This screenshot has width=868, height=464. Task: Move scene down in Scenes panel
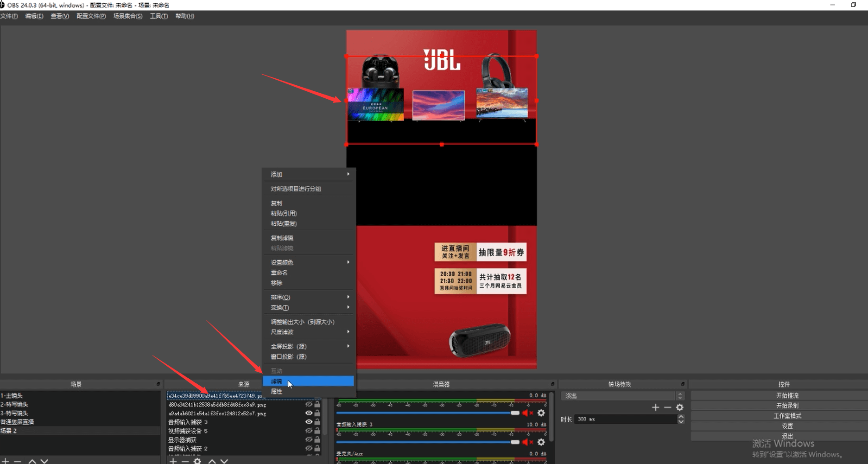[x=44, y=461]
